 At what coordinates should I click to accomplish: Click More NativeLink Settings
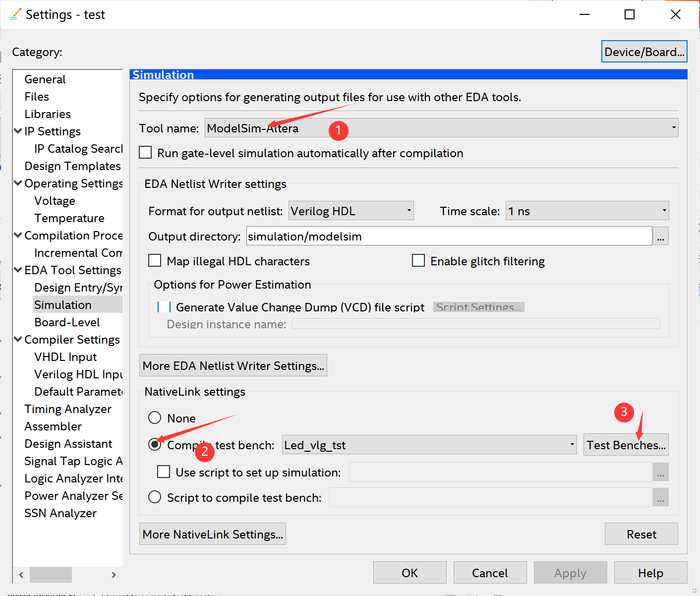pyautogui.click(x=212, y=534)
